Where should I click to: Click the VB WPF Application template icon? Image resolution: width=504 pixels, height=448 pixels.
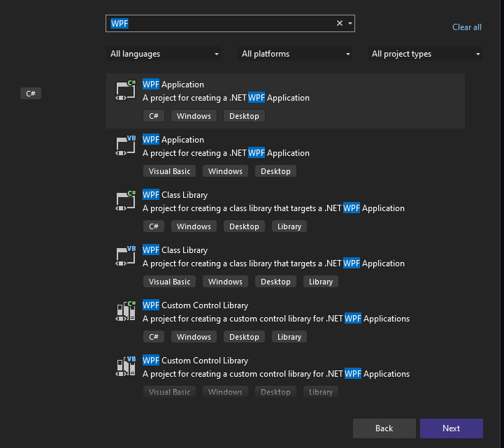pyautogui.click(x=126, y=146)
